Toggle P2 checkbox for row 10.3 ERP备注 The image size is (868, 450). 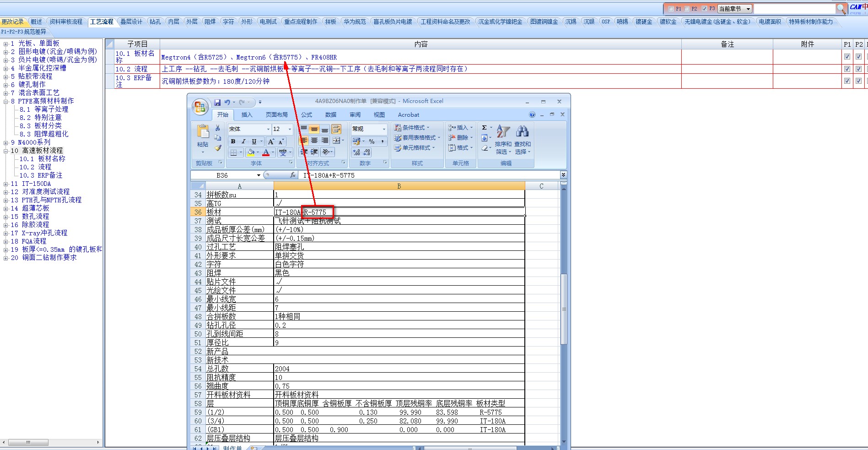coord(858,81)
